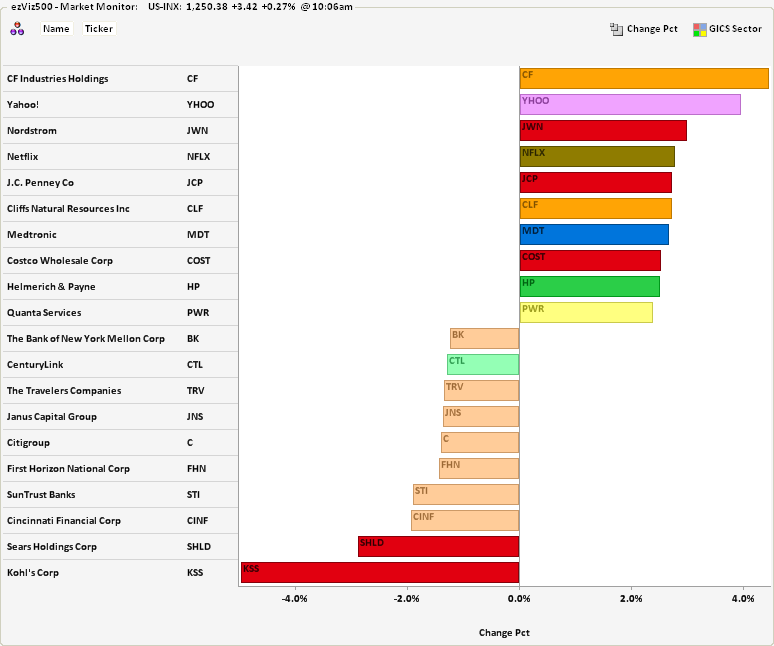The image size is (774, 646).
Task: Click the light green CTL bar
Action: coord(483,364)
